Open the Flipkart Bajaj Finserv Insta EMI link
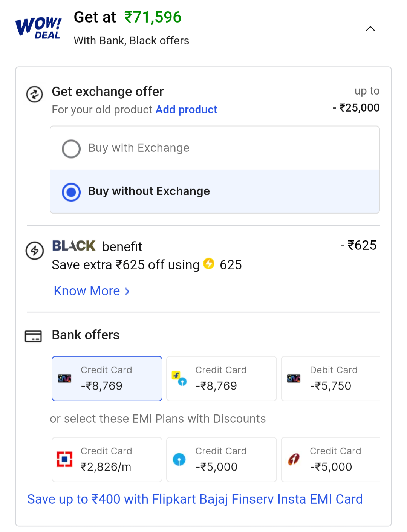Screen dimensions: 407x532 pyautogui.click(x=195, y=499)
